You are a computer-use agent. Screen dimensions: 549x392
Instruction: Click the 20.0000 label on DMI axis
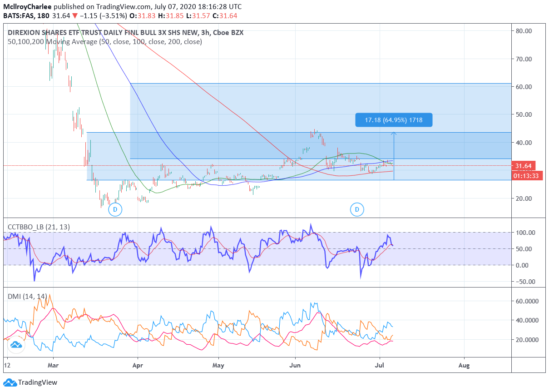527,340
